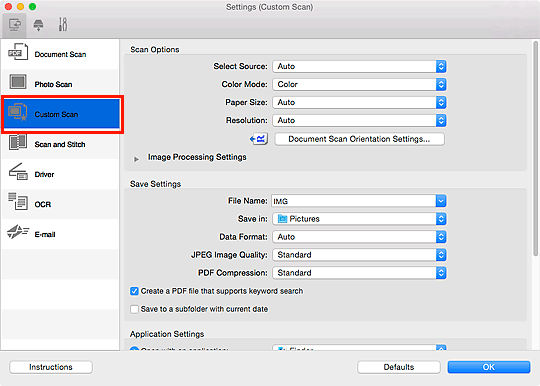540x386 pixels.
Task: Click the E-mail envelope icon
Action: [x=18, y=231]
